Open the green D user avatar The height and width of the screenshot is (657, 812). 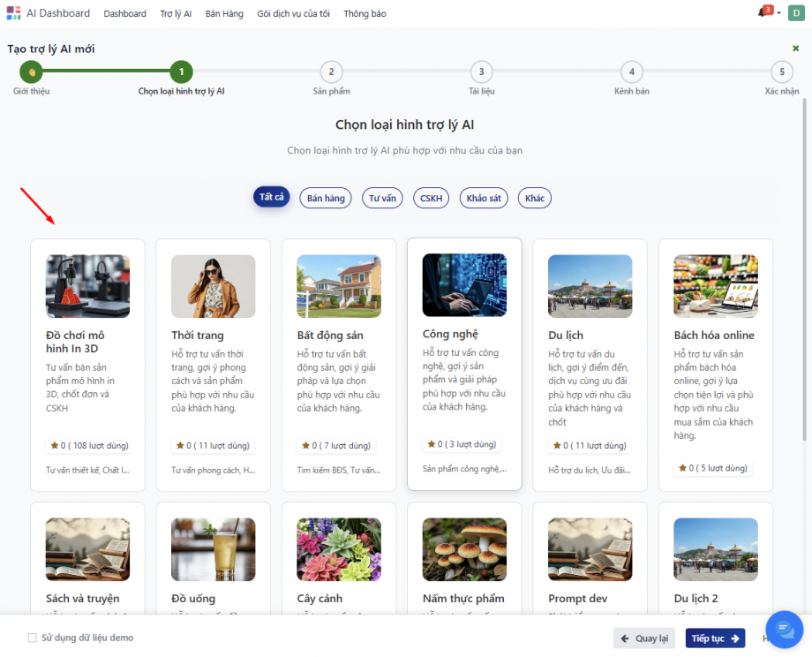pyautogui.click(x=795, y=13)
